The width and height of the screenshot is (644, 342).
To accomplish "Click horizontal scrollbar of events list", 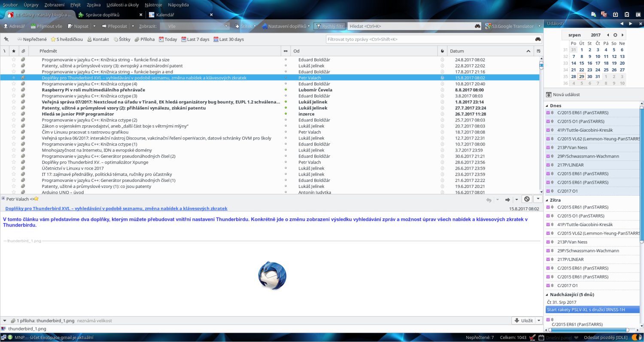I will (589, 330).
